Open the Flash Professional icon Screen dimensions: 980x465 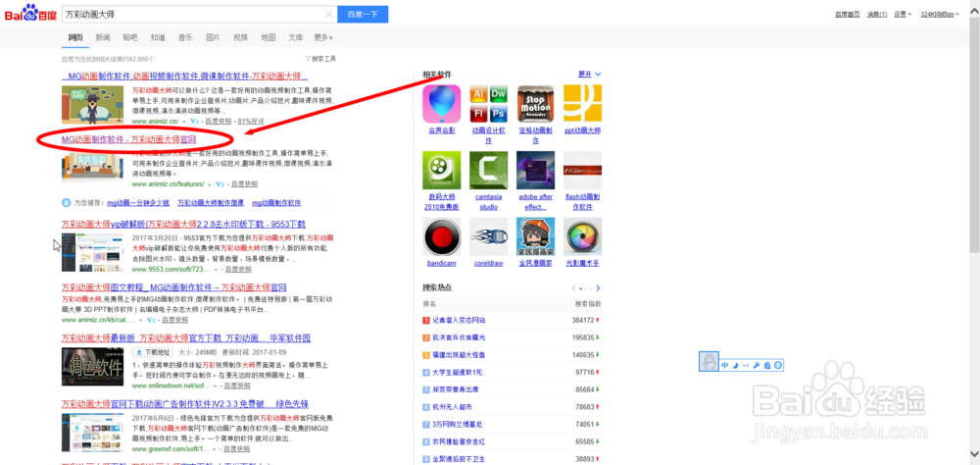point(582,171)
